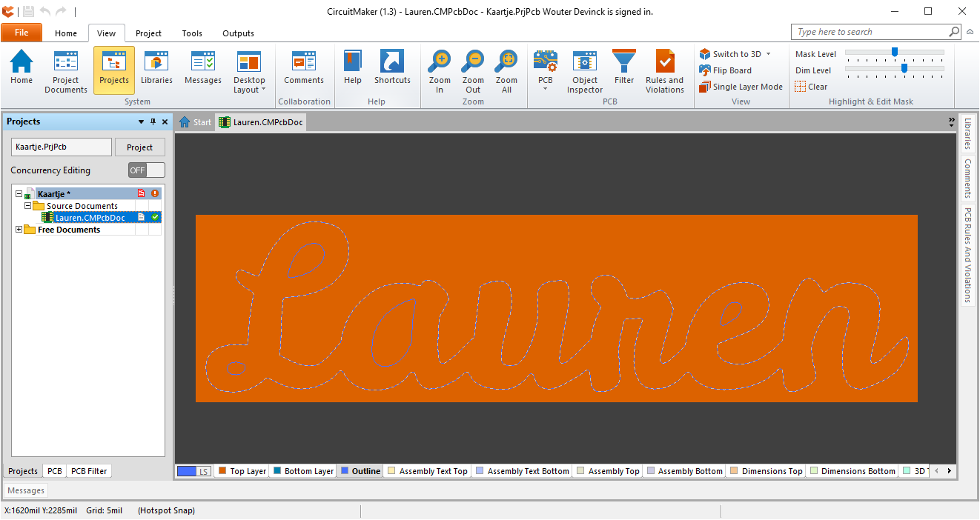Open the Libraries panel from ribbon
The height and width of the screenshot is (520, 980).
[x=156, y=67]
